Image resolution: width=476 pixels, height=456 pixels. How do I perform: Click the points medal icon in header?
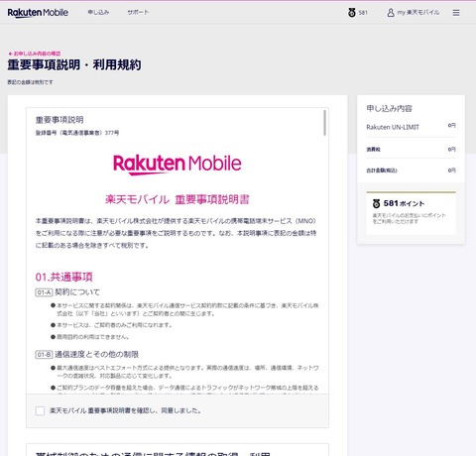coord(352,13)
